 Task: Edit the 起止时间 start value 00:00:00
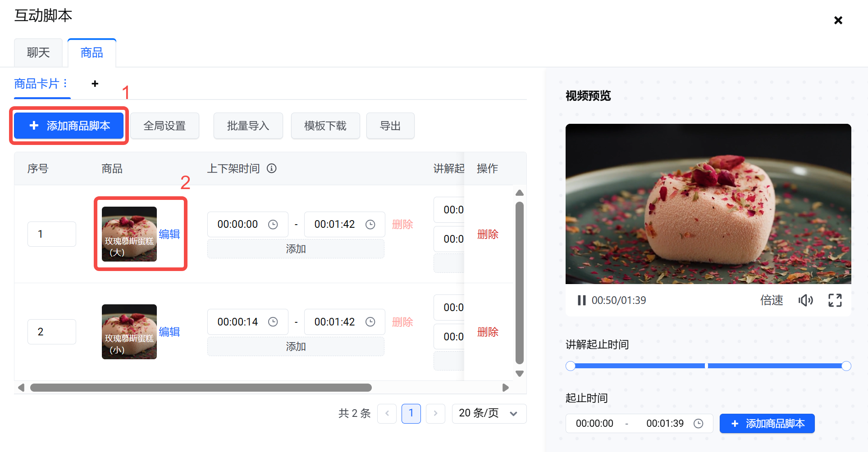[594, 424]
